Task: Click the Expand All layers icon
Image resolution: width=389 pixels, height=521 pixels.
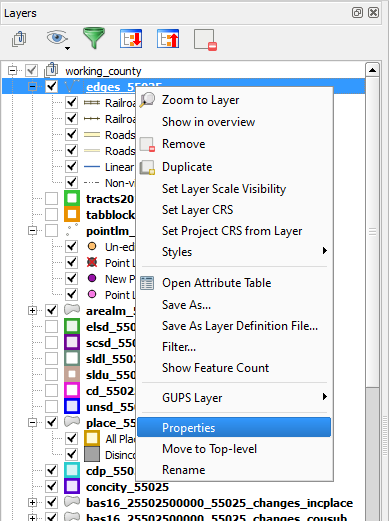Action: (131, 39)
